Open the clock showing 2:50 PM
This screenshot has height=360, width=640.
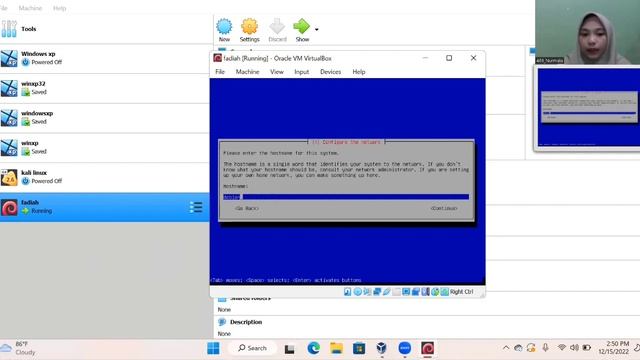tap(614, 348)
